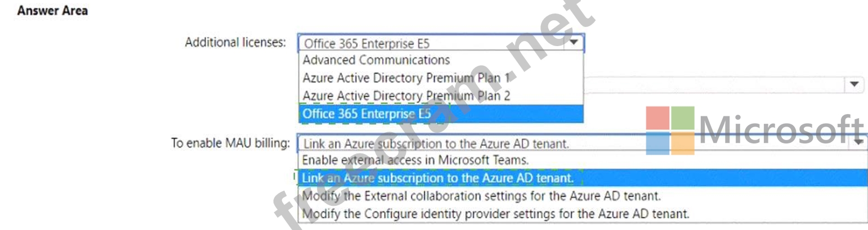
Task: Click the "To enable MAU billing:" label
Action: (x=230, y=143)
